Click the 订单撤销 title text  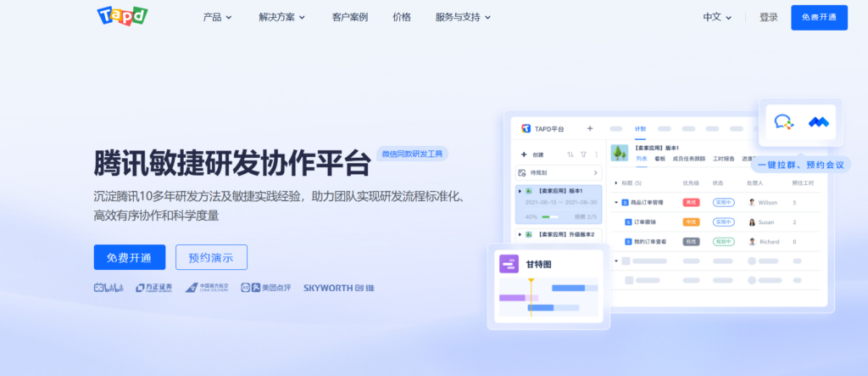(645, 222)
